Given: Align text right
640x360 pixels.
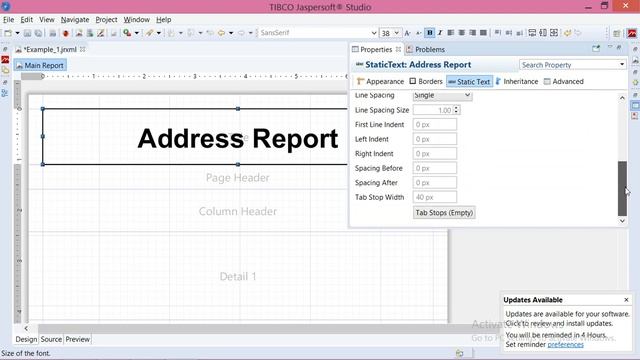Looking at the screenshot, I should coord(473,33).
